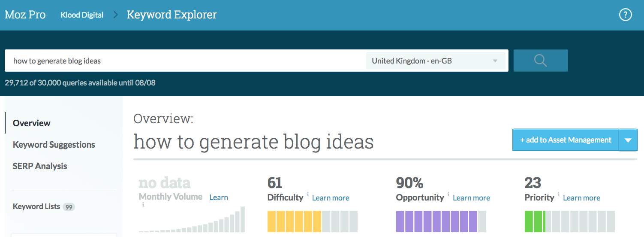Click the yellow Difficulty score bar

point(294,222)
